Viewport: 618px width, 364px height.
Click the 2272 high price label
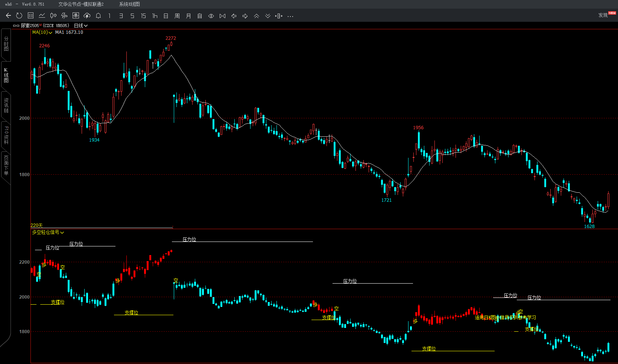pyautogui.click(x=171, y=38)
